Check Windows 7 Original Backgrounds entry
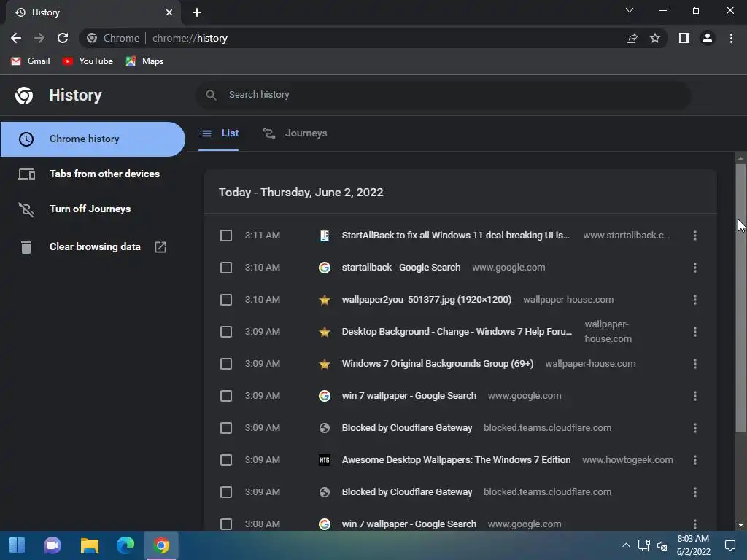This screenshot has height=560, width=747. coord(226,364)
